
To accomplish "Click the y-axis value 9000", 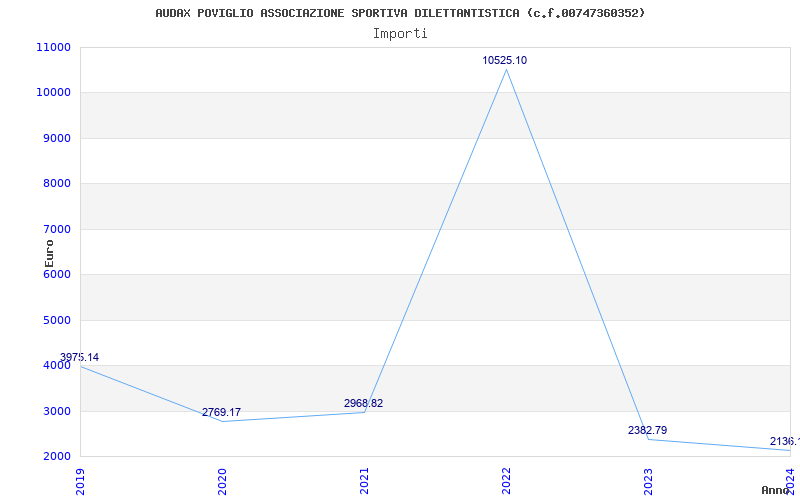I will [x=55, y=138].
